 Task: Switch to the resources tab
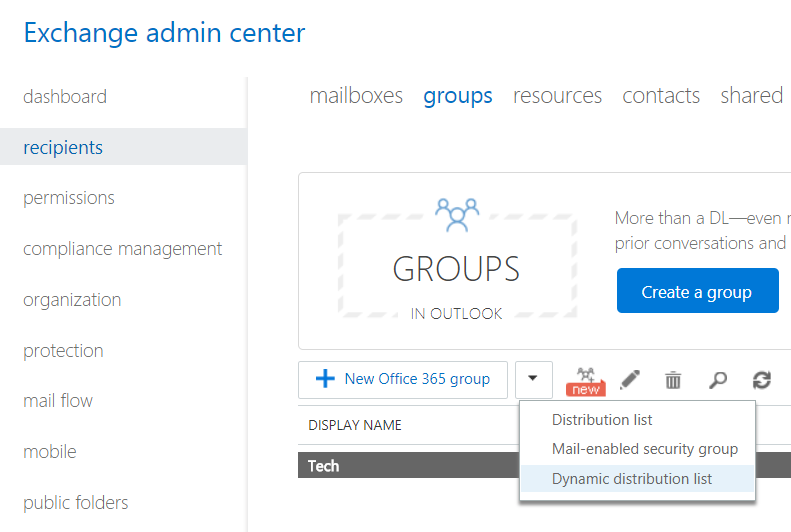tap(557, 96)
